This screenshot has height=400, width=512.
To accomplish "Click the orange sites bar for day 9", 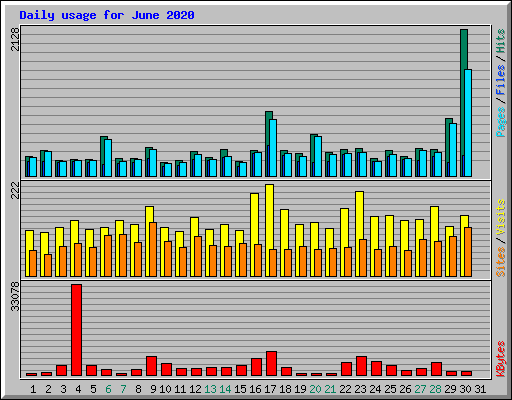I will point(153,249).
